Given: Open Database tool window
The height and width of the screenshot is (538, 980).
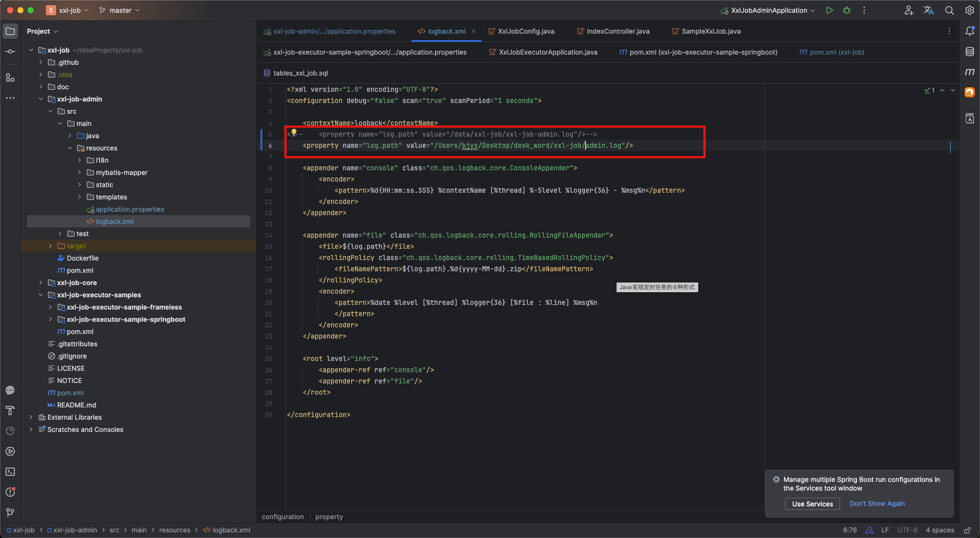Looking at the screenshot, I should point(970,52).
